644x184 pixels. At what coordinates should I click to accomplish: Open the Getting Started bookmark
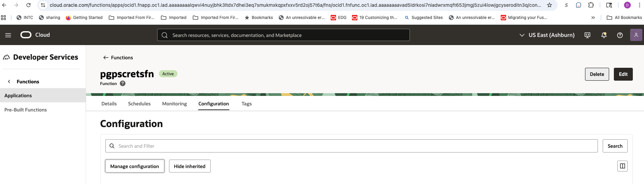tap(84, 18)
